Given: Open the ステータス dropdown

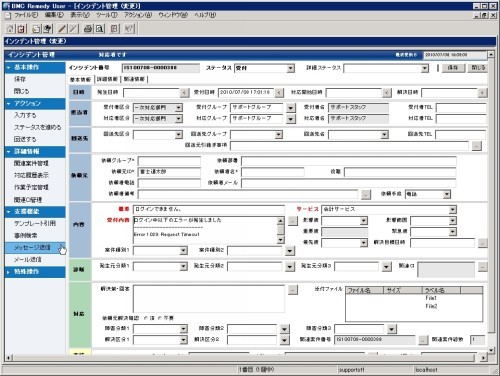Looking at the screenshot, I should click(291, 68).
